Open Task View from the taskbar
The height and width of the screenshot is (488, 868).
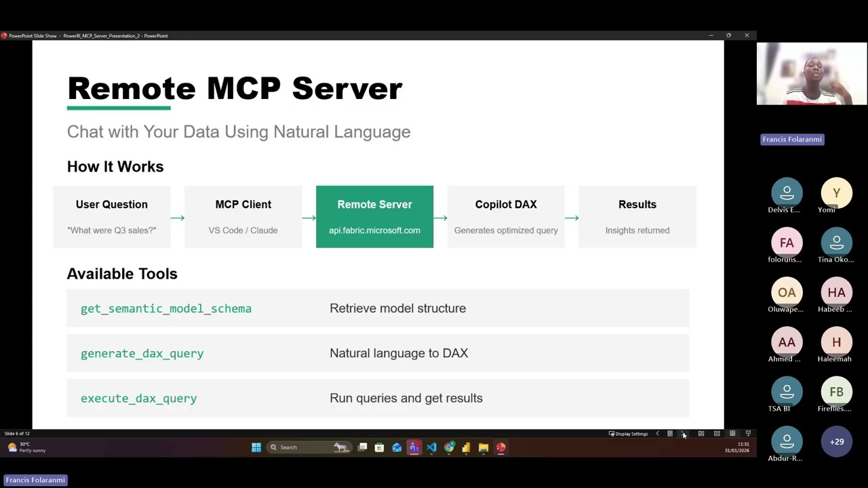tap(363, 447)
